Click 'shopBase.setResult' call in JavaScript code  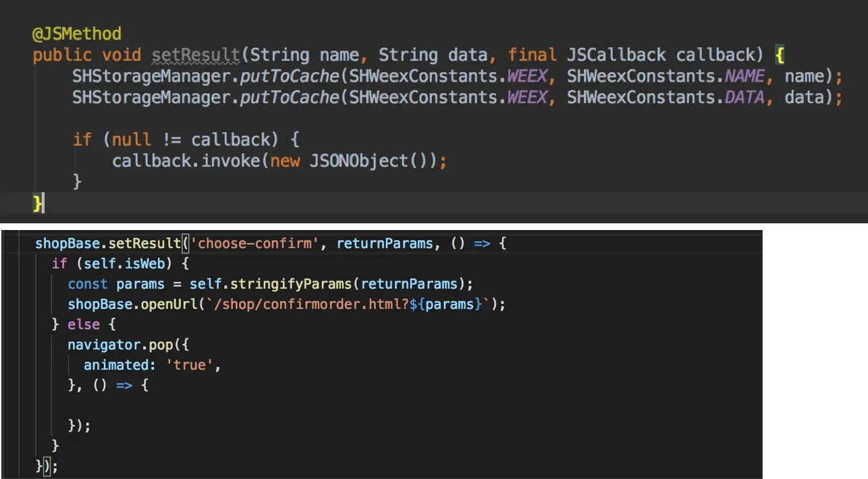(109, 243)
